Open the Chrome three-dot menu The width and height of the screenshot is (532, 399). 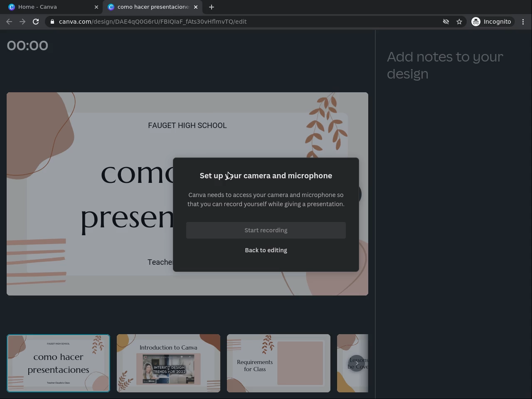523,22
